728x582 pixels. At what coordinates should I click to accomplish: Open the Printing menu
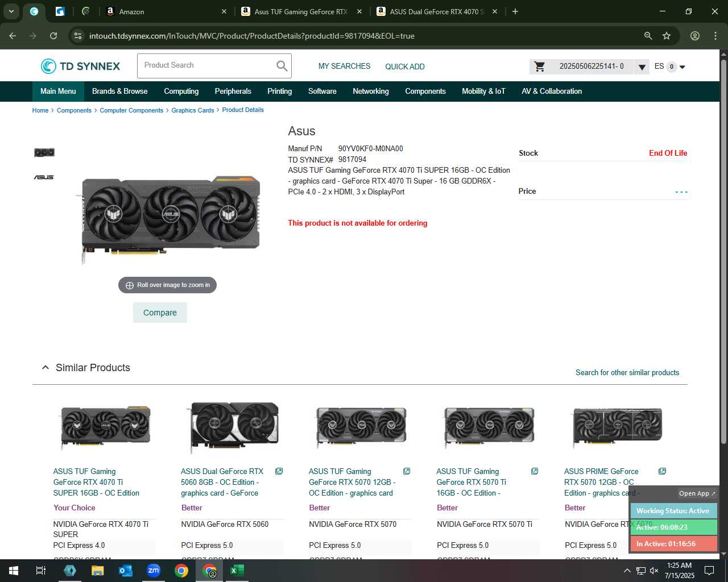click(x=279, y=91)
